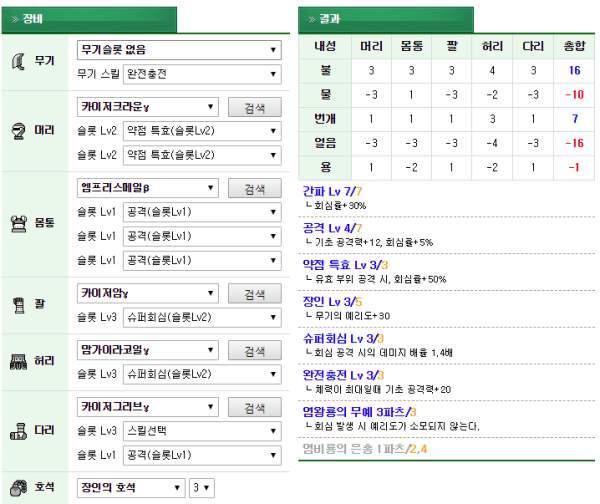Click the charm (호석) icon
The width and height of the screenshot is (600, 504).
click(x=18, y=488)
